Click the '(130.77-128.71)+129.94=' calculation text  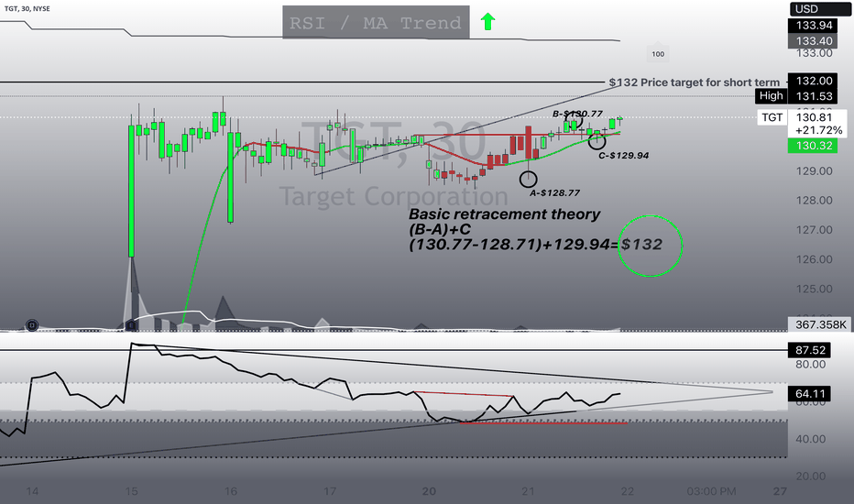515,245
